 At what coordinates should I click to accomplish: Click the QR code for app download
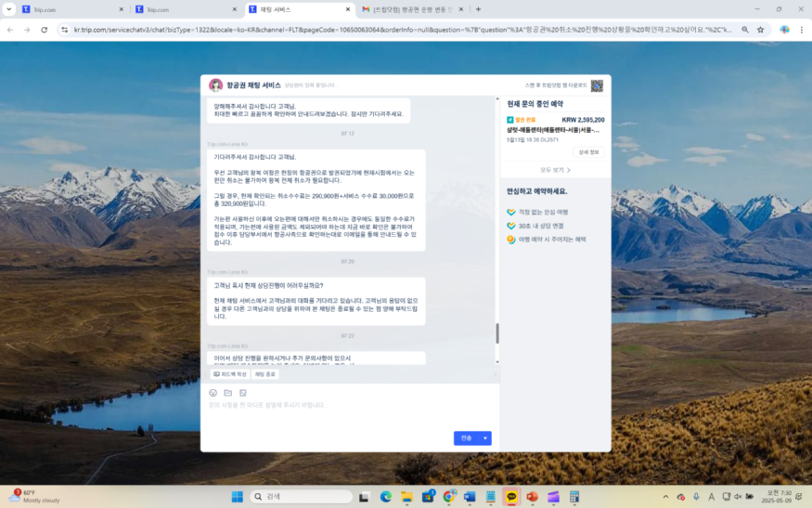pyautogui.click(x=597, y=85)
